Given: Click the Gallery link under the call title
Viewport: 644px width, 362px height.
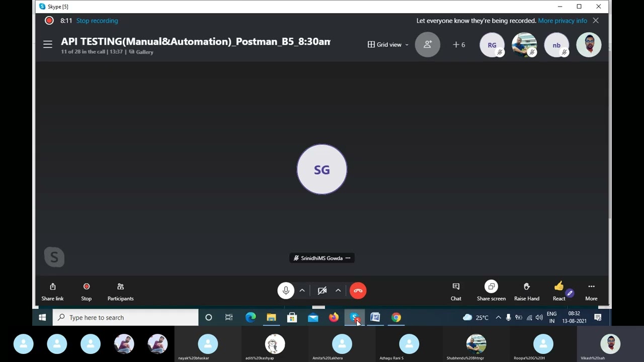Looking at the screenshot, I should click(x=141, y=52).
